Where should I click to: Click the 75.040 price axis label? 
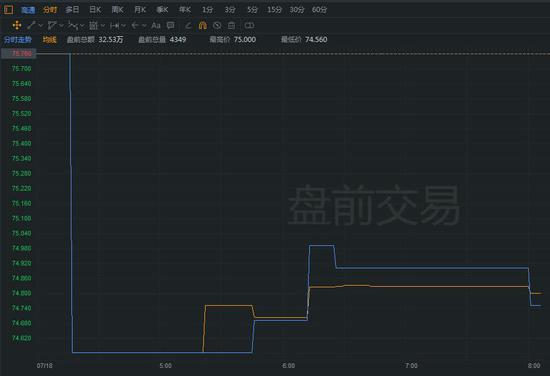pos(22,233)
